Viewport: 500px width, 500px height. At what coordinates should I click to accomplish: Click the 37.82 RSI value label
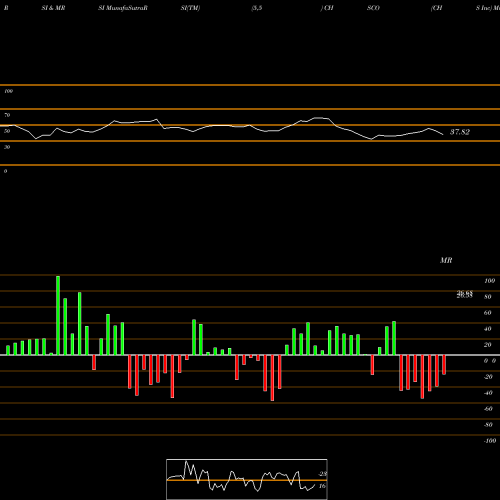click(x=460, y=132)
